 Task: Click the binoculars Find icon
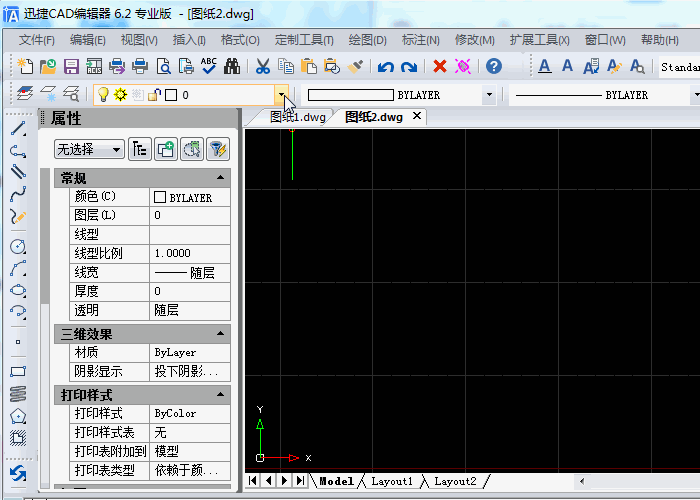coord(231,67)
